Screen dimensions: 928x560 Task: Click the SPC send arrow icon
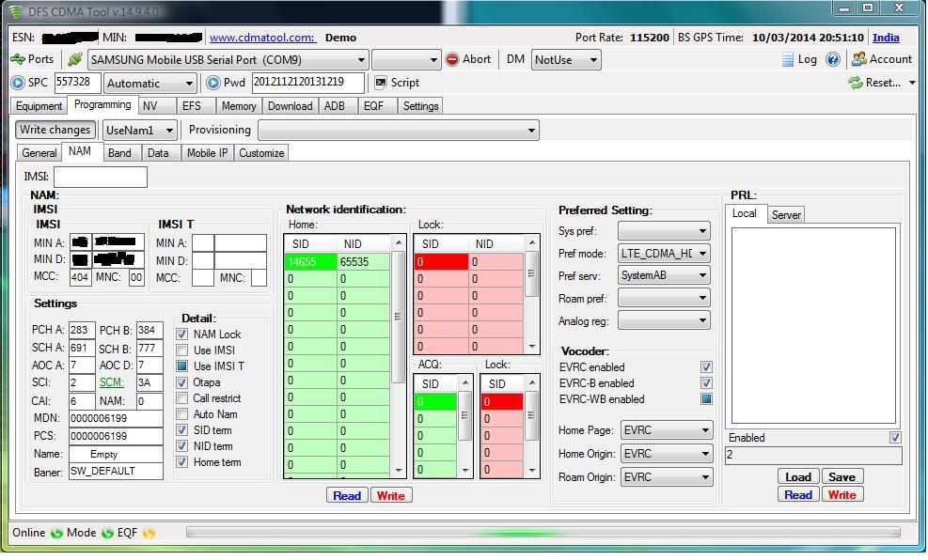[18, 83]
